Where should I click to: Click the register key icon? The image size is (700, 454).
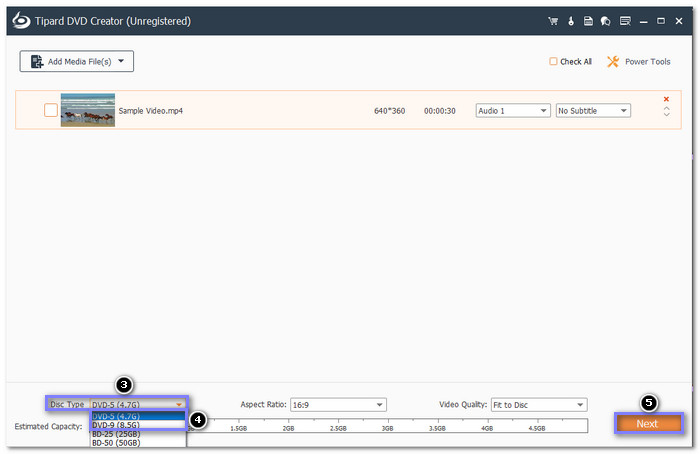(x=571, y=21)
